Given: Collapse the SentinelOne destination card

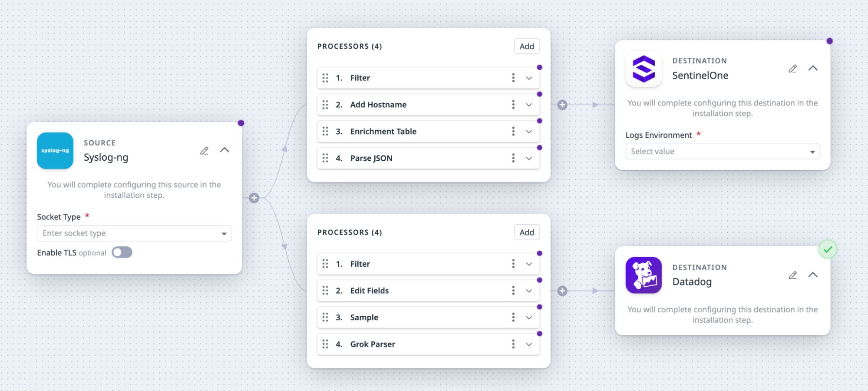Looking at the screenshot, I should point(813,68).
